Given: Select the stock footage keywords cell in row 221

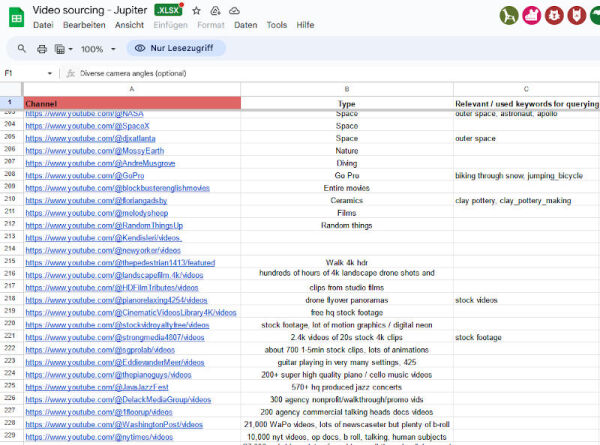Looking at the screenshot, I should [x=526, y=337].
